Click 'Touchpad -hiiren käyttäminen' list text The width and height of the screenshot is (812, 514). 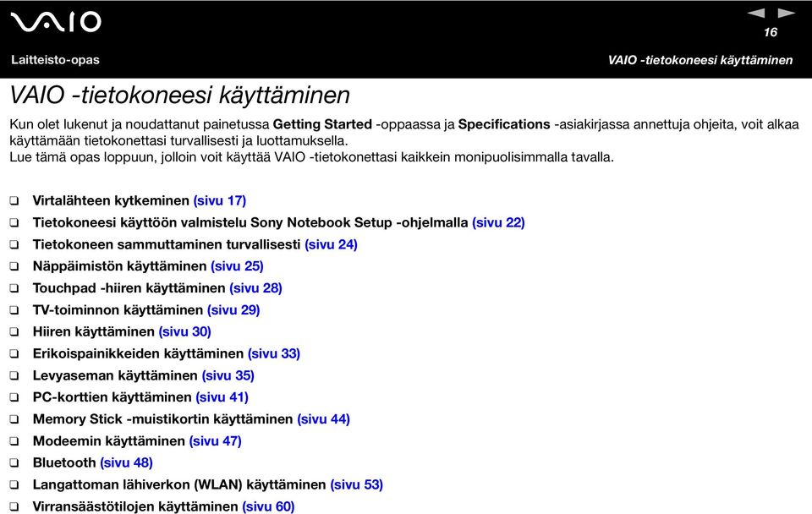click(129, 287)
